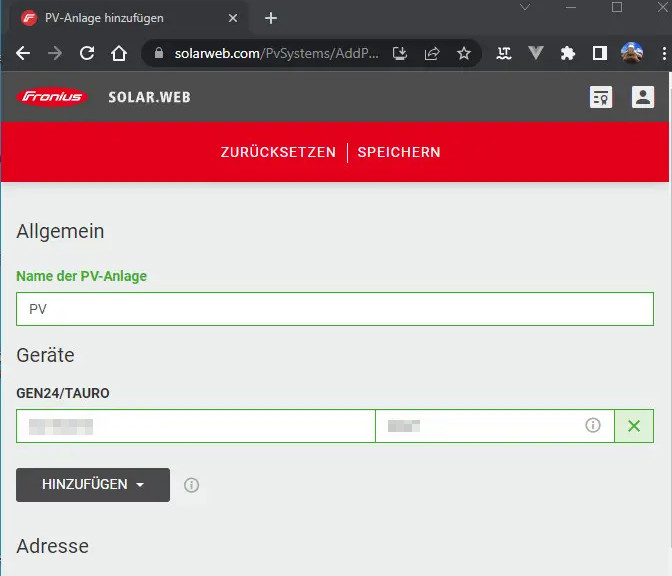
Task: Remove the GEN24/TAURO device with the X
Action: pos(633,426)
